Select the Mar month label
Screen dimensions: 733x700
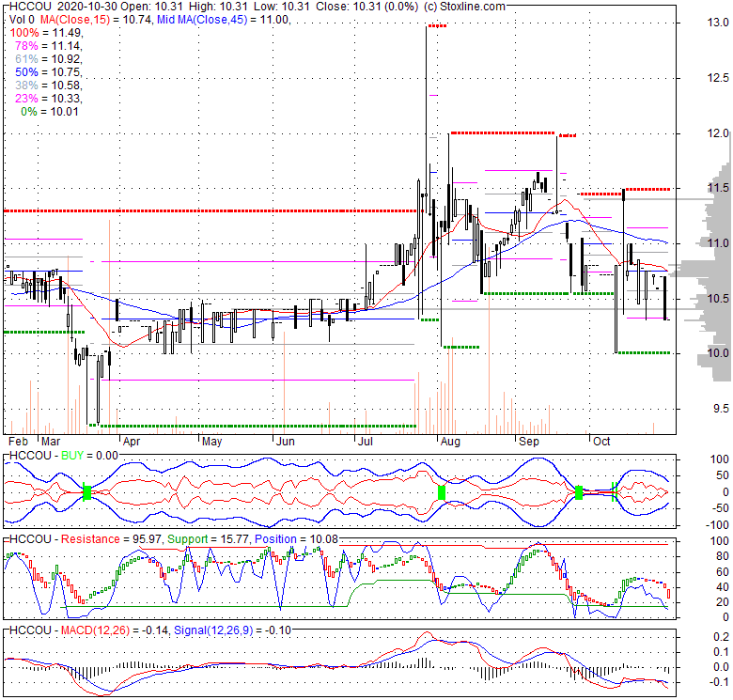(51, 442)
